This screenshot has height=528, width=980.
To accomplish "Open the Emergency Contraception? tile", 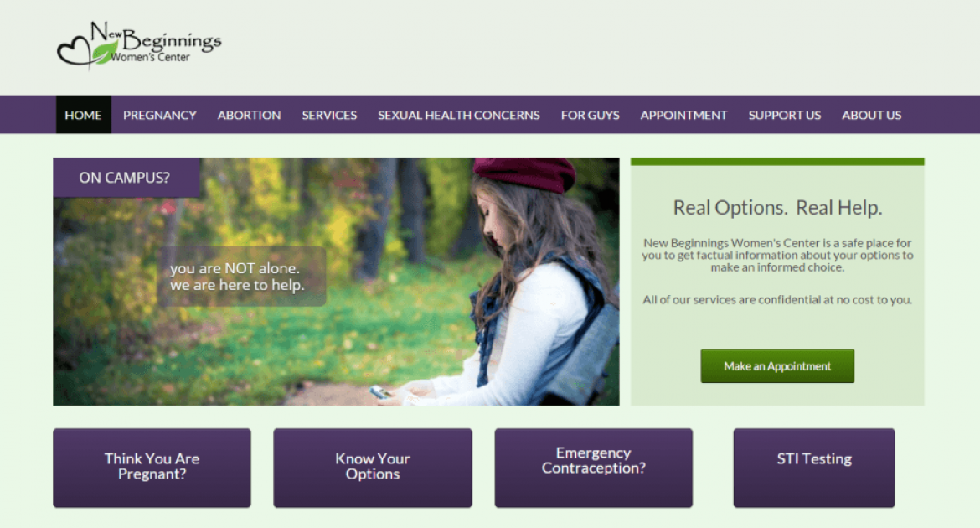I will (x=593, y=468).
